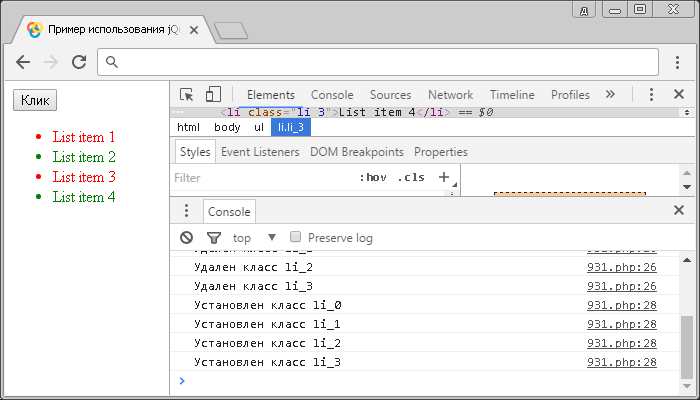
Task: Add a new style rule with plus icon
Action: [x=444, y=177]
